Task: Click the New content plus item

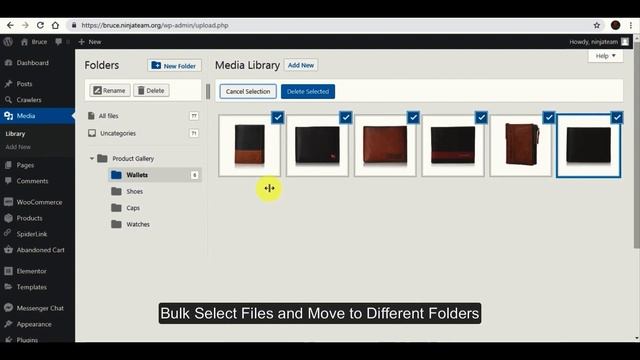Action: (x=89, y=42)
